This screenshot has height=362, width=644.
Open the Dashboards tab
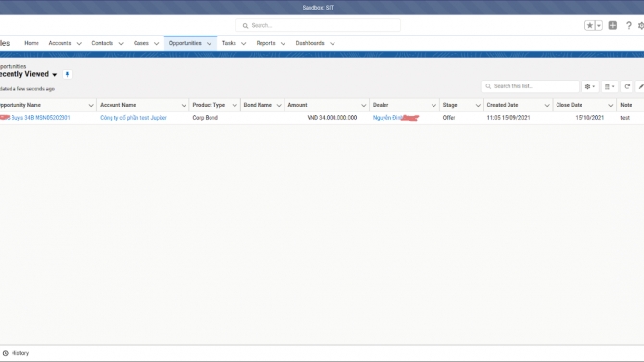tap(310, 43)
